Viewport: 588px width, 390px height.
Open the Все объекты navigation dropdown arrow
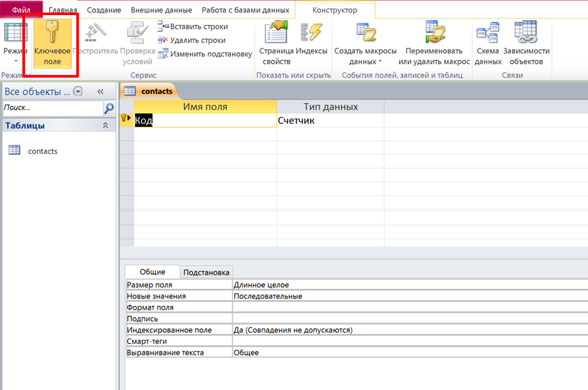tap(78, 91)
